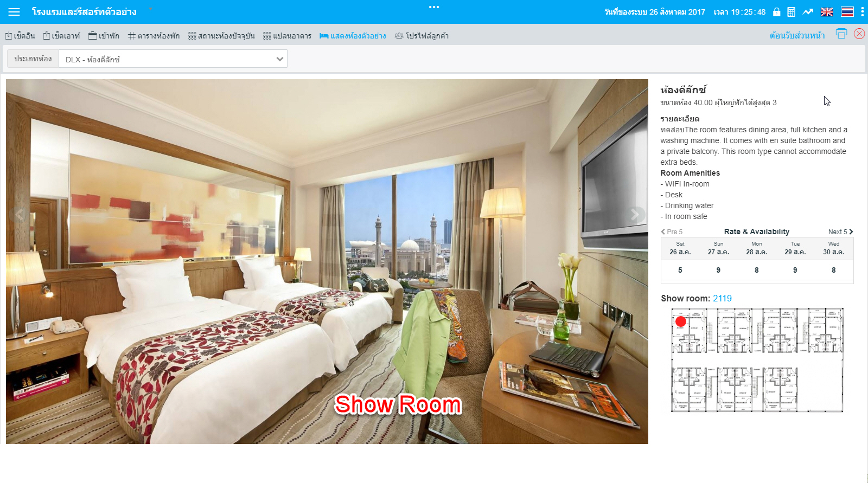Click the window/print icon beside ต้อนรับส่วนหน้า

[x=841, y=34]
